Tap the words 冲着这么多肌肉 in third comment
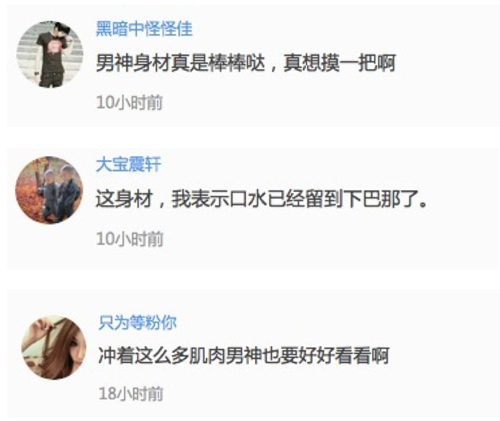 point(162,355)
